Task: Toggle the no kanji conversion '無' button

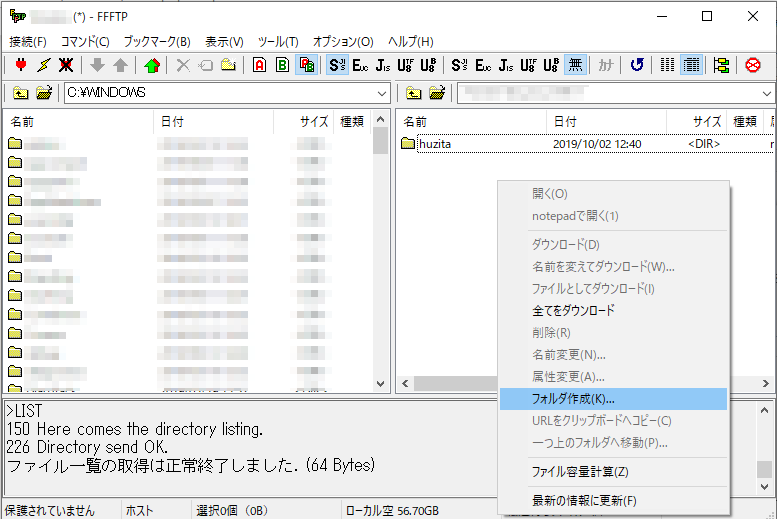Action: [575, 65]
